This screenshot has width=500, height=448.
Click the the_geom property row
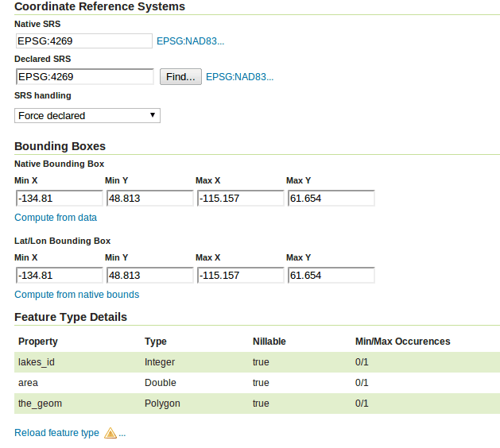tap(257, 404)
